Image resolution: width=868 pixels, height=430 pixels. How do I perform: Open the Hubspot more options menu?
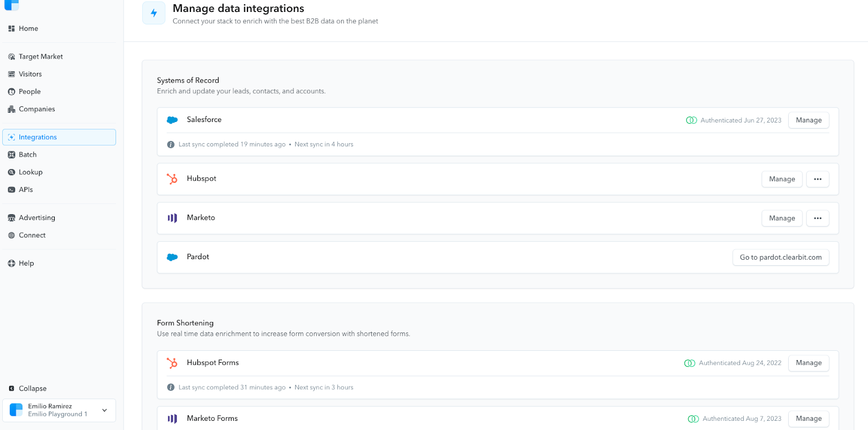click(818, 179)
